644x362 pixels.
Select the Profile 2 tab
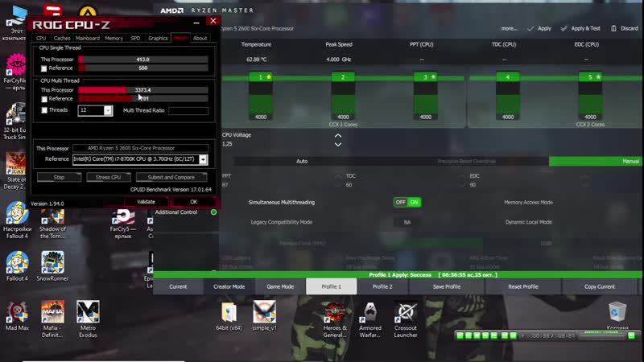click(382, 286)
